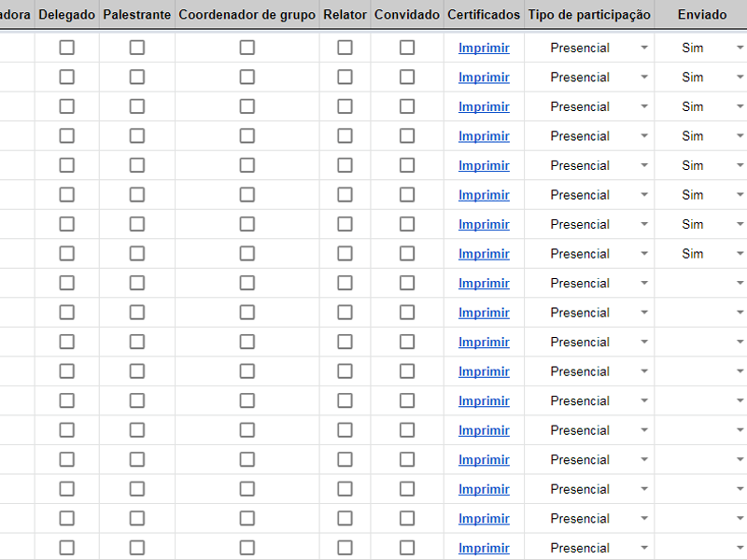Check the Convidado checkbox in the first row
Screen dimensions: 747x560
pos(407,48)
